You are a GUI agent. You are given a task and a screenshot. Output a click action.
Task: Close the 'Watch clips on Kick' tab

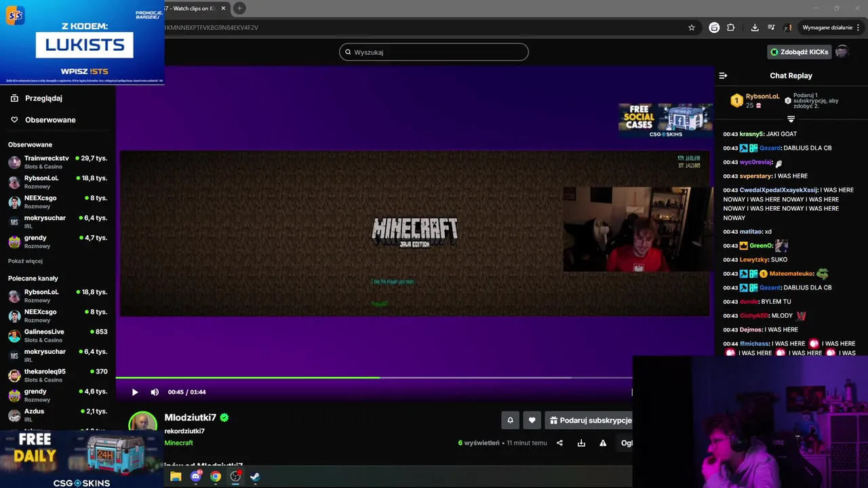click(x=223, y=8)
